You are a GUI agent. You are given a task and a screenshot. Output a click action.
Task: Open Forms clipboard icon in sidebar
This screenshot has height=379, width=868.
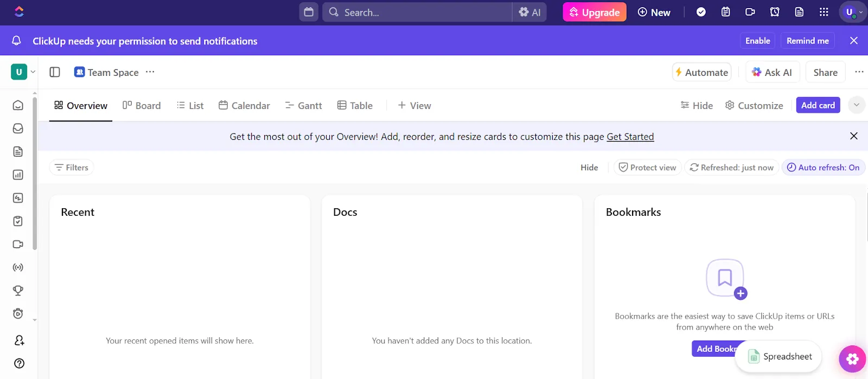[18, 221]
